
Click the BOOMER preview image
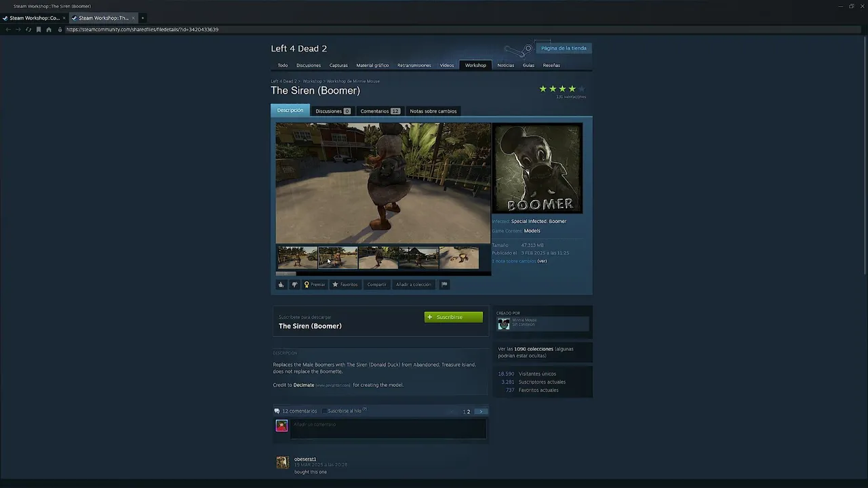point(537,168)
